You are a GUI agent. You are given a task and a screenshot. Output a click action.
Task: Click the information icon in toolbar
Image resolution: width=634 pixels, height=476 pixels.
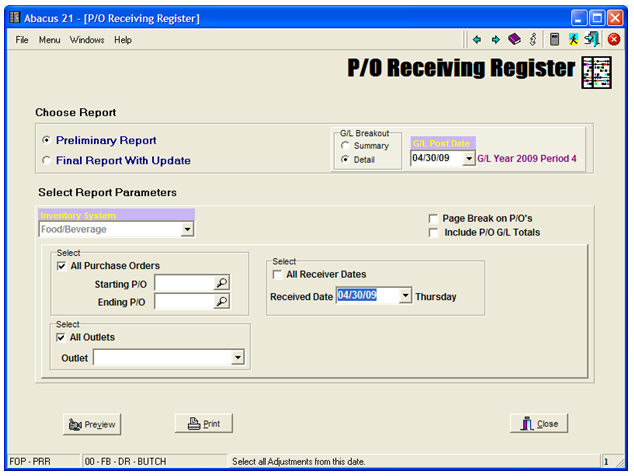533,40
